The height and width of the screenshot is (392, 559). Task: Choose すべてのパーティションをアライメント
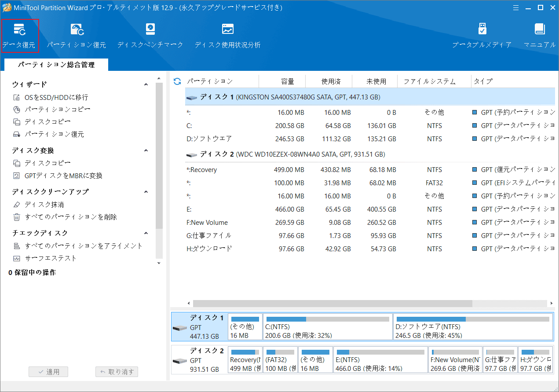pyautogui.click(x=77, y=246)
